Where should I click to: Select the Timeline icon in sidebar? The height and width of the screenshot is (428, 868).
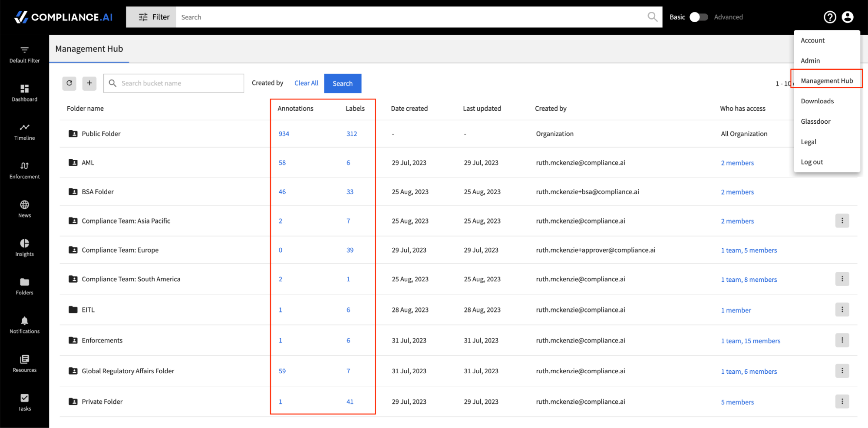(24, 126)
